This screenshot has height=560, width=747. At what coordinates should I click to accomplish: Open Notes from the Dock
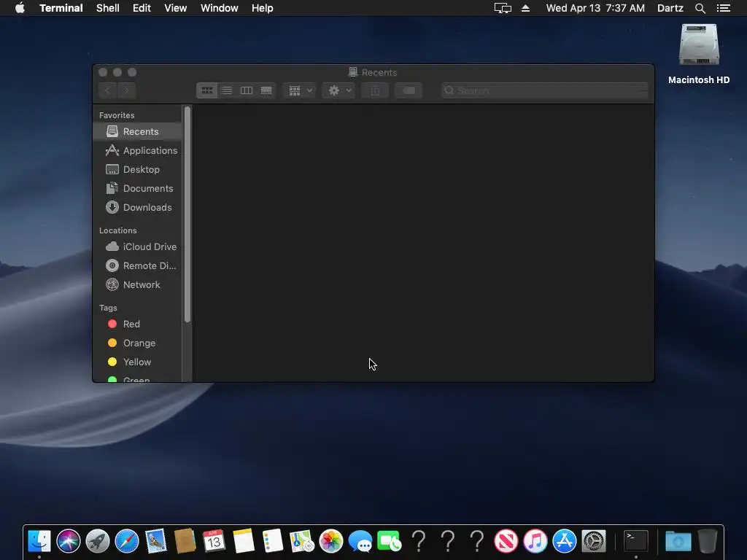pyautogui.click(x=244, y=541)
